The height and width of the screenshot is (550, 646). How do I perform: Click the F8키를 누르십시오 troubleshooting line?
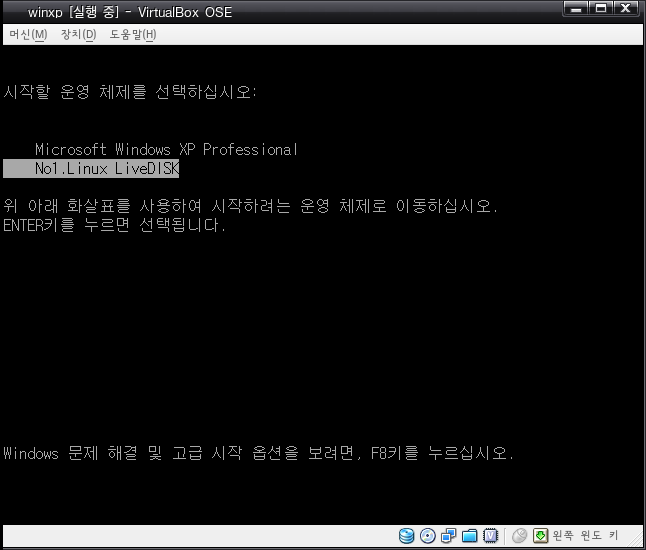pos(259,453)
